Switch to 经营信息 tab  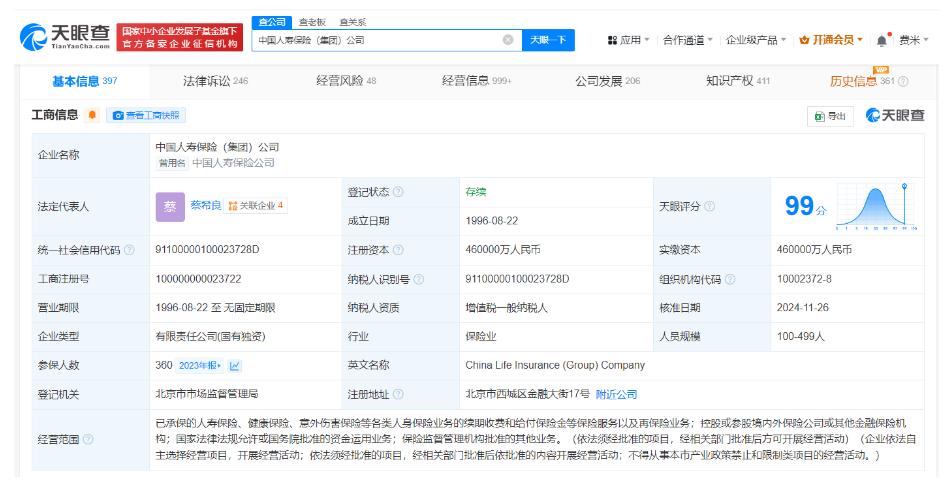pos(477,81)
